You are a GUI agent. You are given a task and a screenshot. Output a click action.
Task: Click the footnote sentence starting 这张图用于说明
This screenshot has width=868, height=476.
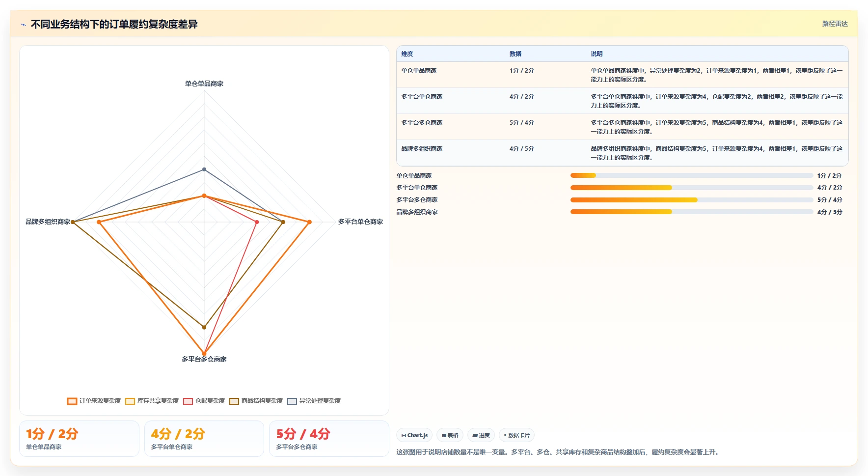tap(559, 452)
